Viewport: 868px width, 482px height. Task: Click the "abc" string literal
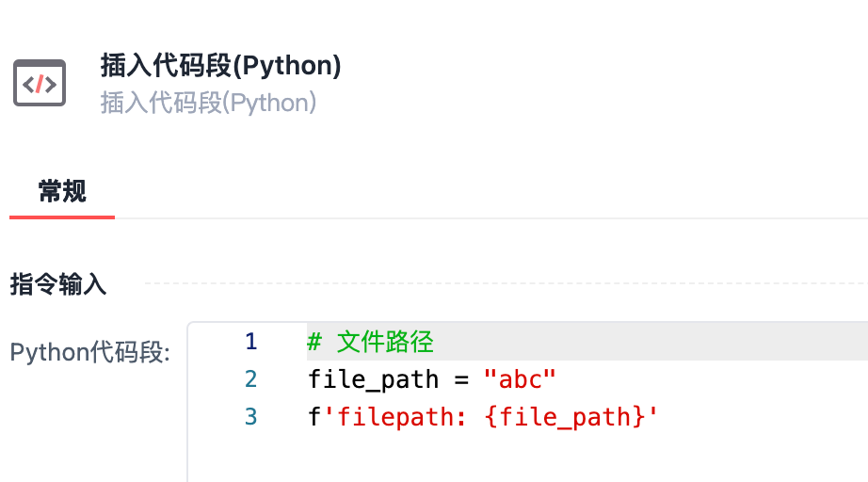[520, 379]
